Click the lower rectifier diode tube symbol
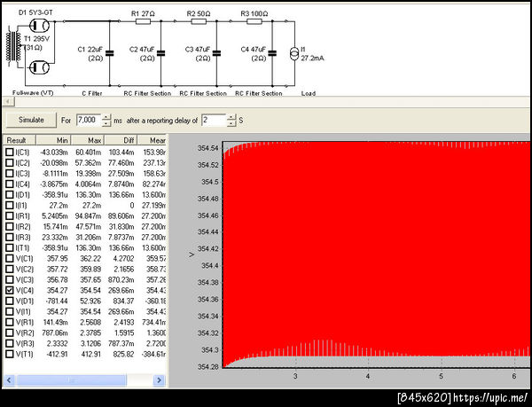Image resolution: width=532 pixels, height=407 pixels. click(39, 67)
